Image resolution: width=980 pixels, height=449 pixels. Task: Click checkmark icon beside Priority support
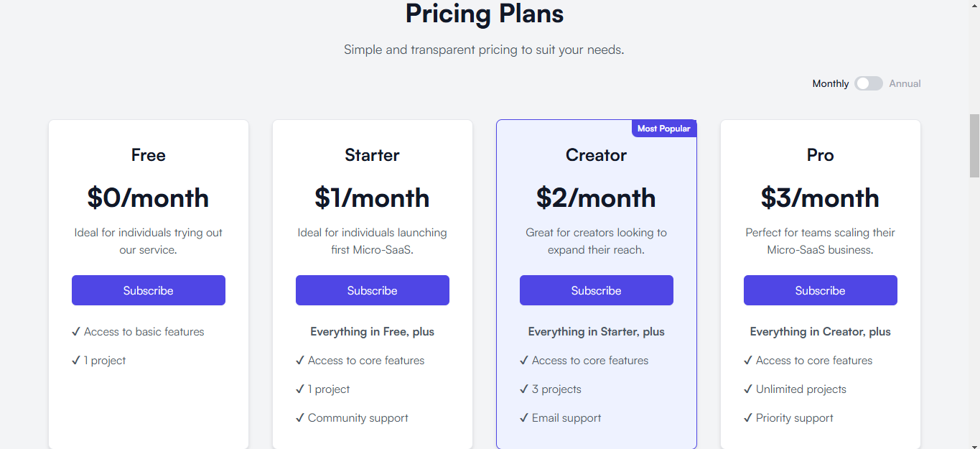pyautogui.click(x=748, y=418)
